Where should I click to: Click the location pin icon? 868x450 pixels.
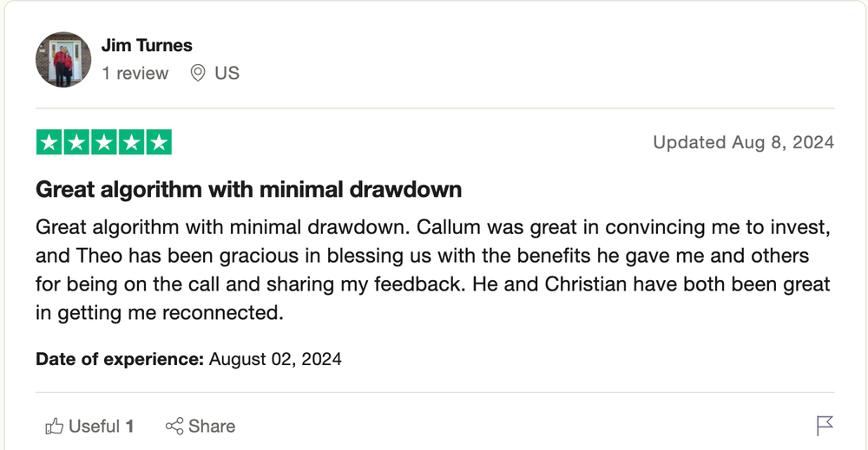tap(198, 73)
